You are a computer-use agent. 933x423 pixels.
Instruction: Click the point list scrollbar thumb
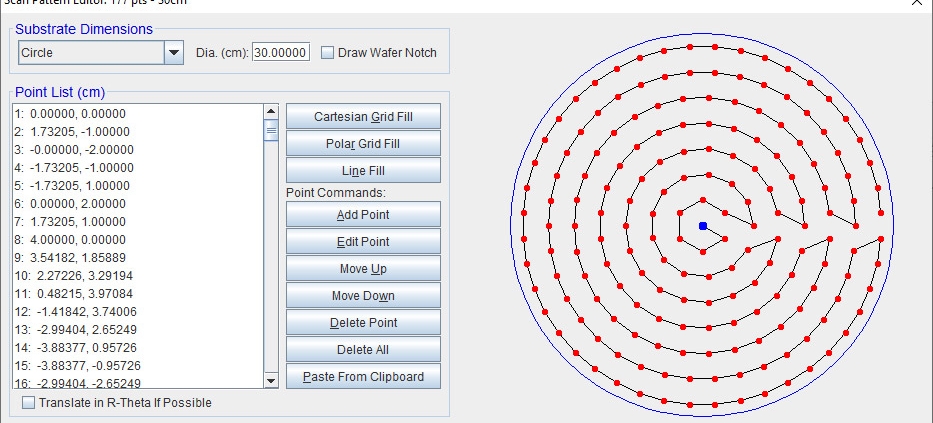(x=271, y=130)
